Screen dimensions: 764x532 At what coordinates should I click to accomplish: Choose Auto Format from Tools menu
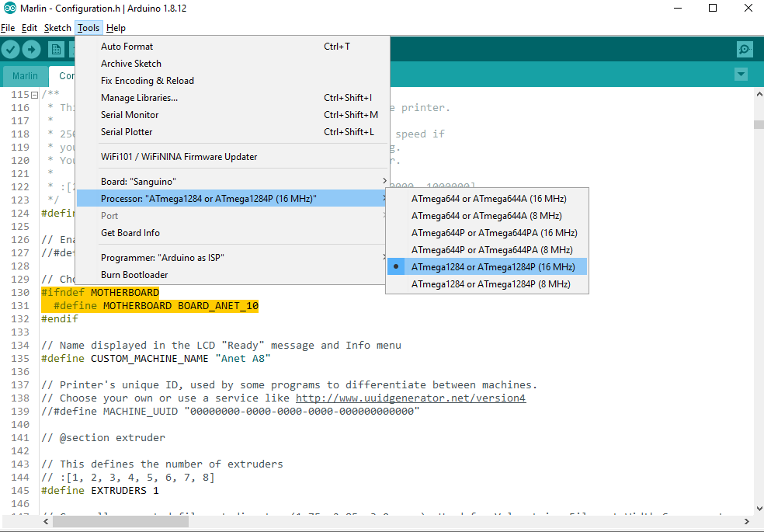(x=233, y=47)
